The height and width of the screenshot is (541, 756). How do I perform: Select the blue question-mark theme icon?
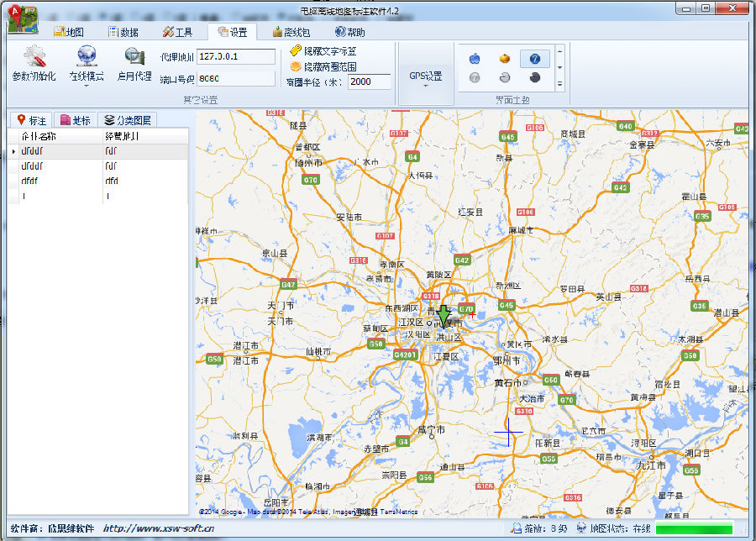(x=535, y=59)
